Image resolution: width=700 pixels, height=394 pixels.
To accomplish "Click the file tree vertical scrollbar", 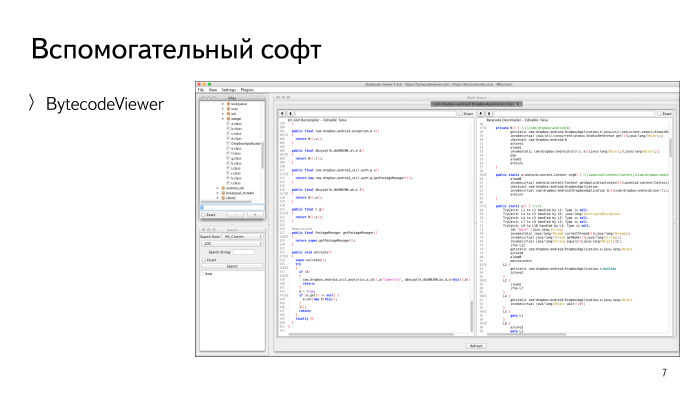I will coord(262,155).
